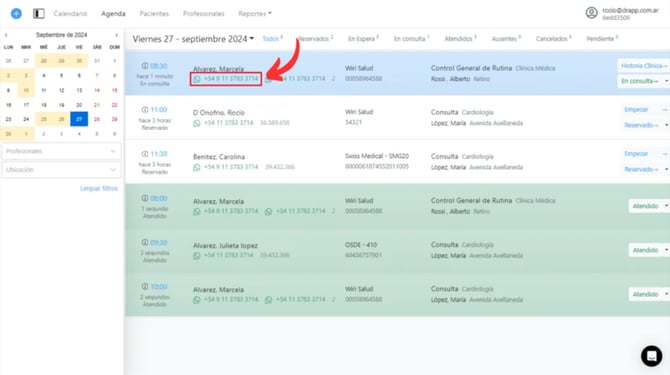
Task: Open the Ubicación filter dropdown
Action: click(x=61, y=170)
